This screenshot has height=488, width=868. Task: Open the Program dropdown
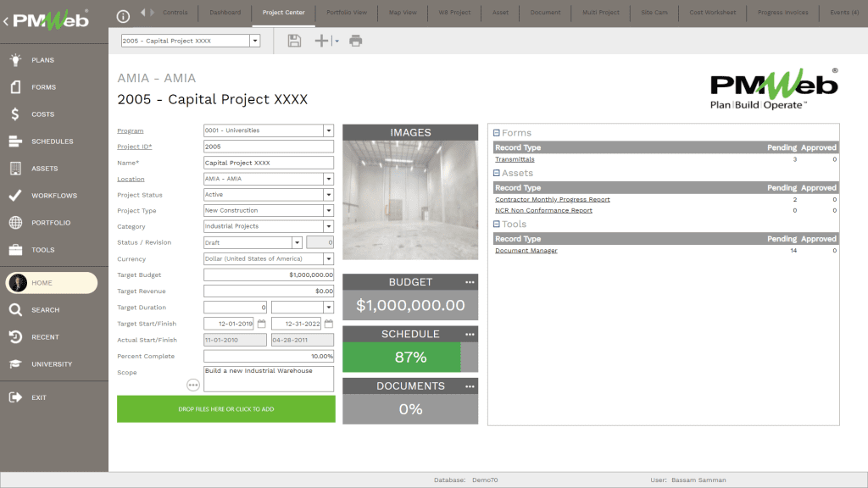(x=329, y=130)
